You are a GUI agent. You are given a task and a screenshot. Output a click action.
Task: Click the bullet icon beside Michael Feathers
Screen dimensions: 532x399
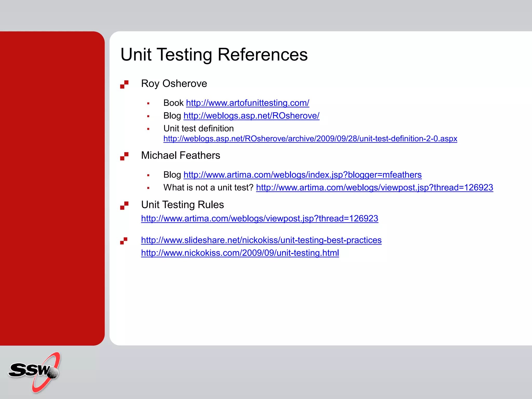124,156
